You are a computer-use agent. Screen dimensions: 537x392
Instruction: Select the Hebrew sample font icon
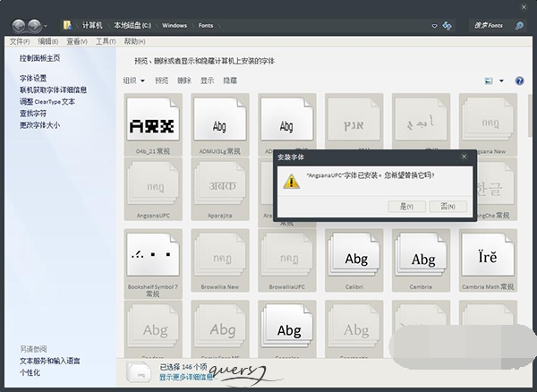pos(354,121)
